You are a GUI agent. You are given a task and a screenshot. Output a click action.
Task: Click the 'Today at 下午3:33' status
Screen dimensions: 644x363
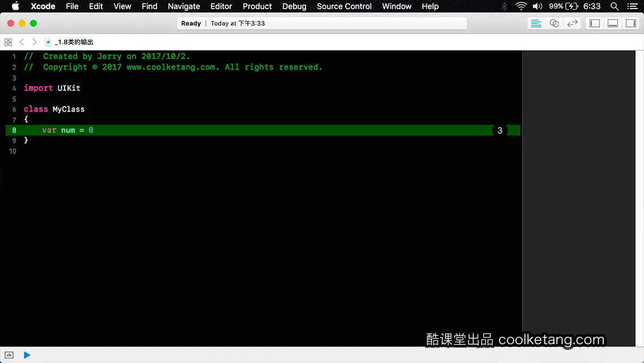click(238, 23)
